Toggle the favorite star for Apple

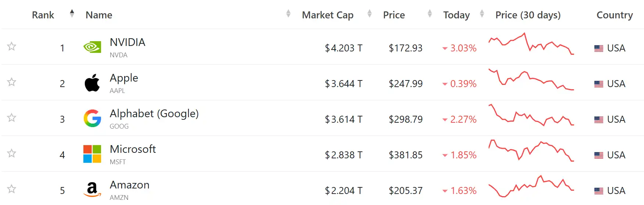12,82
